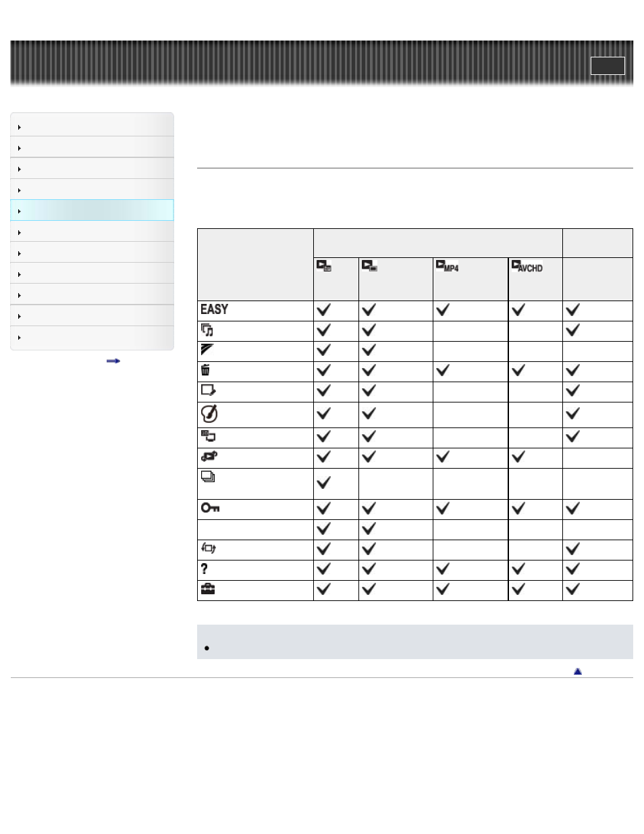This screenshot has height=834, width=644.
Task: Click the trash can Delete icon
Action: click(206, 370)
